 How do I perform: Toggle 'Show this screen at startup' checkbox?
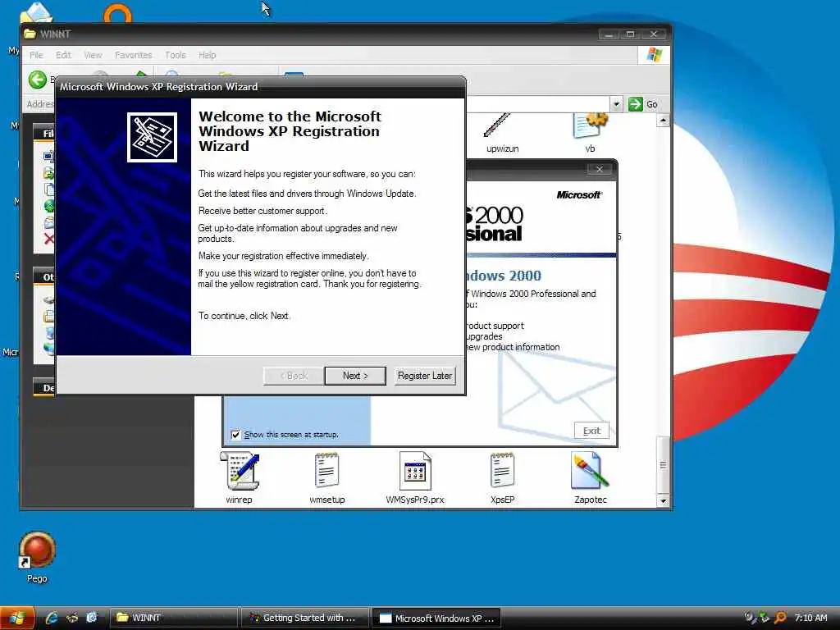click(x=235, y=435)
